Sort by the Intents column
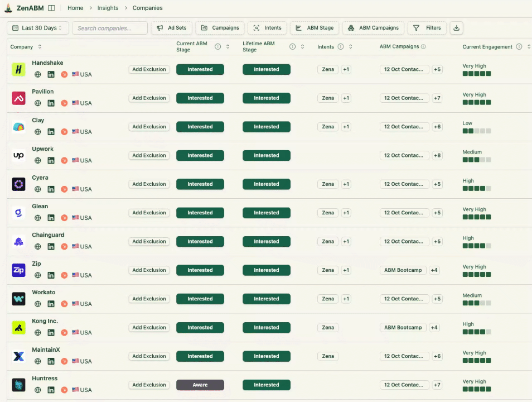532x402 pixels. click(350, 46)
